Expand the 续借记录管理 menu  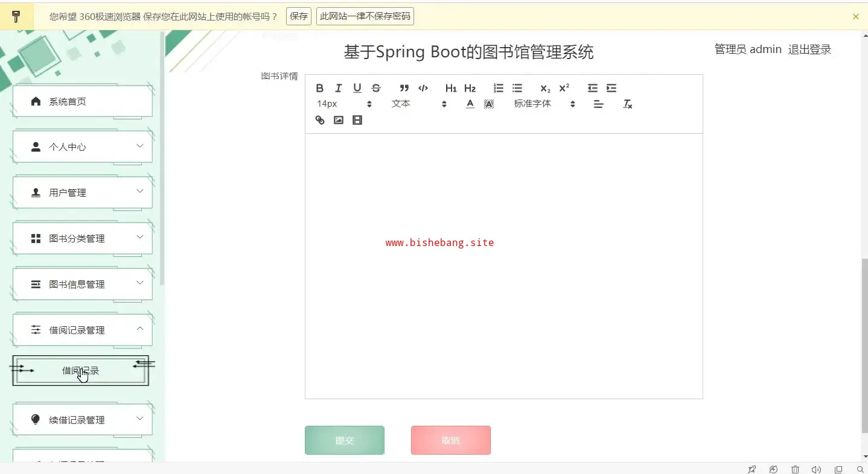coord(83,420)
